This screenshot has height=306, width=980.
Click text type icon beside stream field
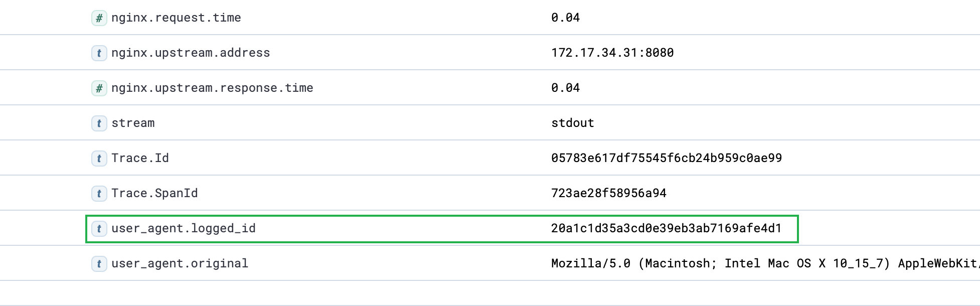(99, 123)
